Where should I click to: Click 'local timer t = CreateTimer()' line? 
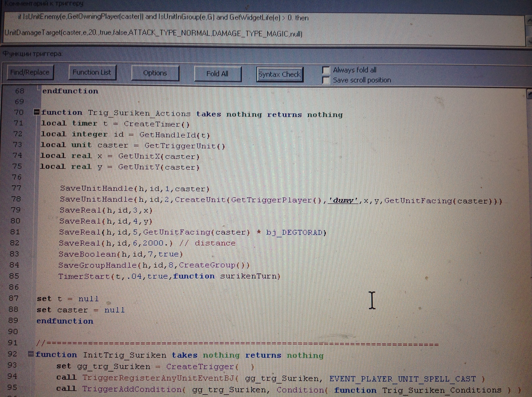click(x=115, y=124)
